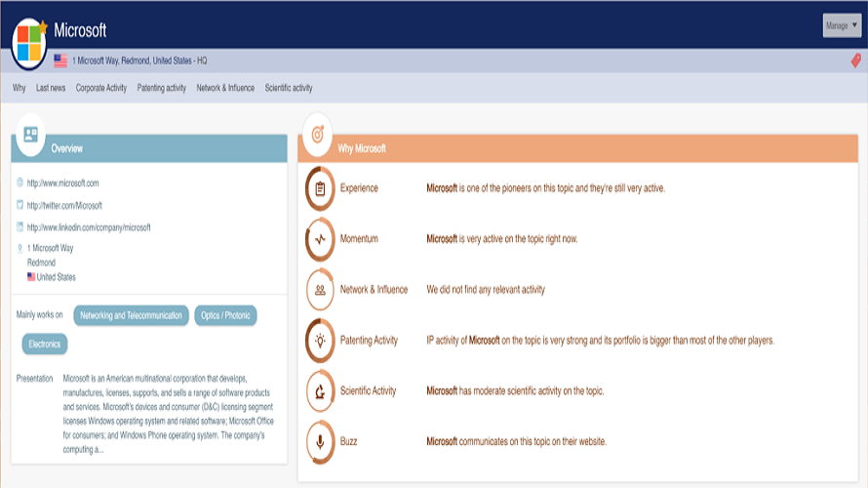Open the twitter.com/Microsoft link

pyautogui.click(x=64, y=206)
